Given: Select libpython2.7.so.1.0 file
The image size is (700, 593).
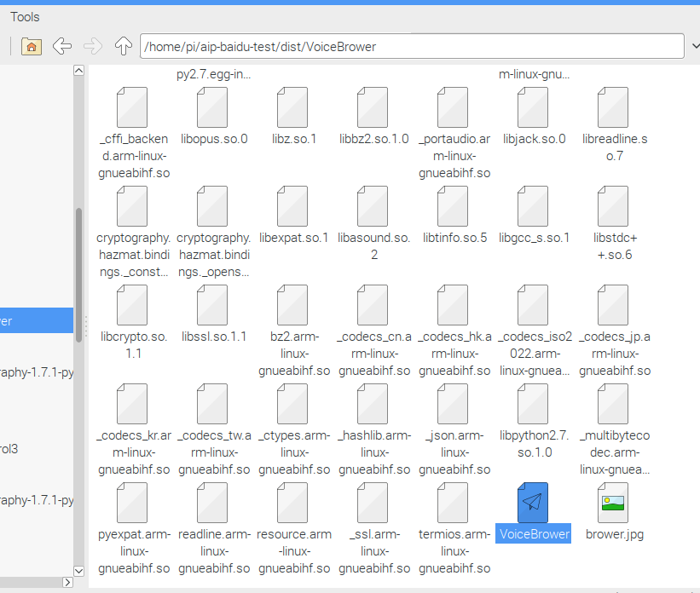Looking at the screenshot, I should 534,422.
